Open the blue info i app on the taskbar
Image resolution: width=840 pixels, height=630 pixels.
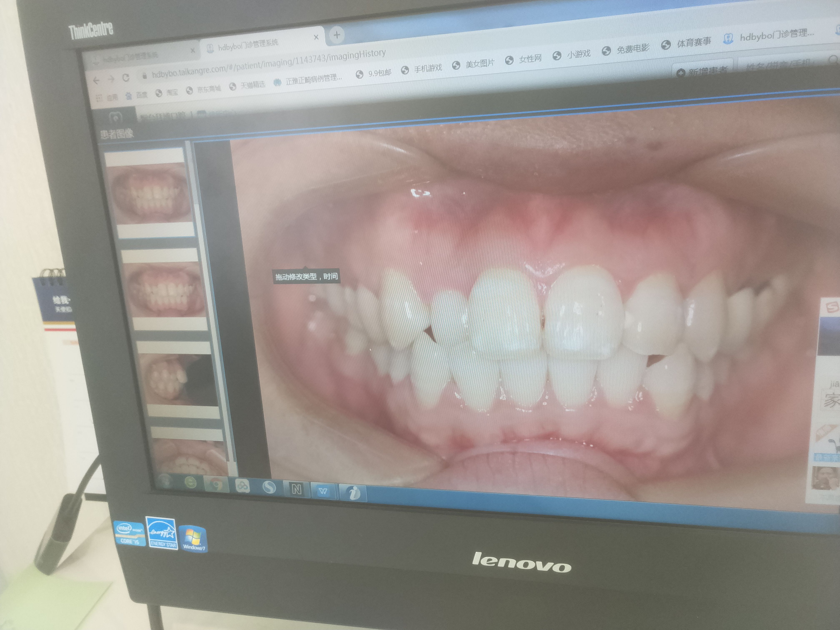click(x=354, y=493)
